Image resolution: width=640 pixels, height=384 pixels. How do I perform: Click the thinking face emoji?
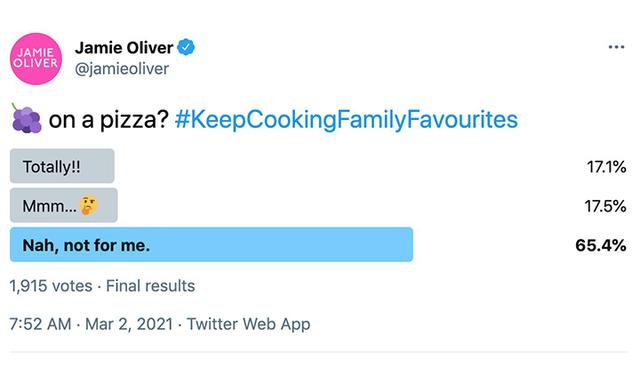point(88,205)
